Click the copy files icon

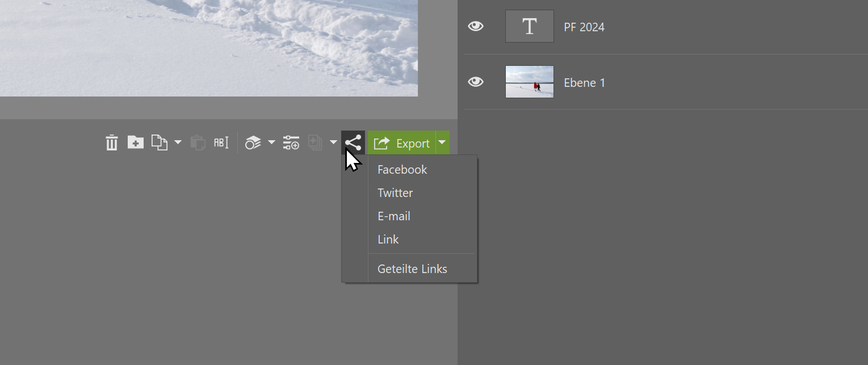pos(160,143)
